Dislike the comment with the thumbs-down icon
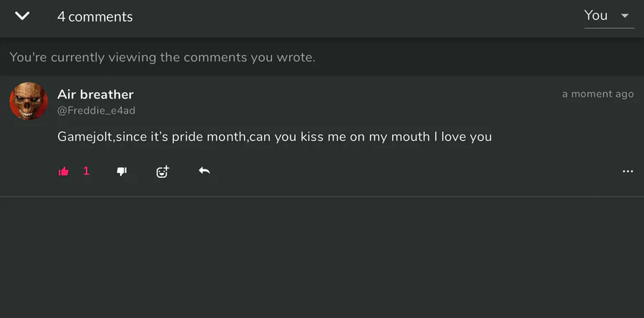 (122, 172)
